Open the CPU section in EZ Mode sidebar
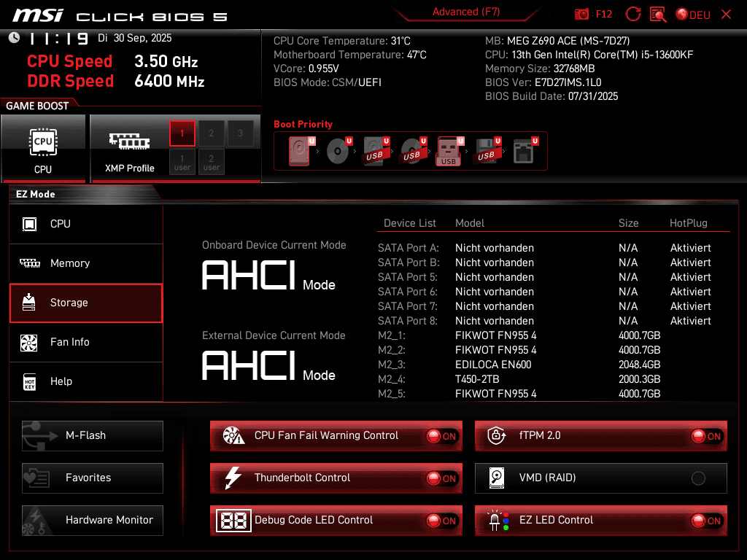 tap(86, 224)
